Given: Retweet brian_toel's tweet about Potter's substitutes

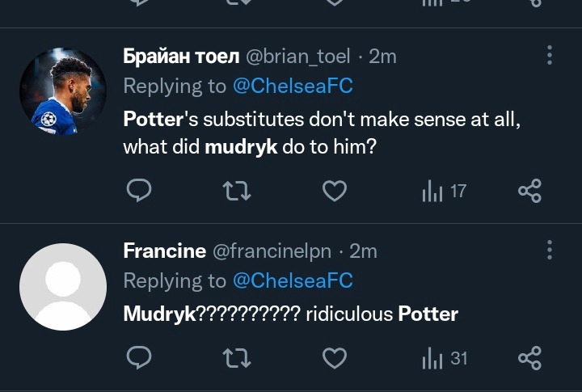Looking at the screenshot, I should (237, 191).
